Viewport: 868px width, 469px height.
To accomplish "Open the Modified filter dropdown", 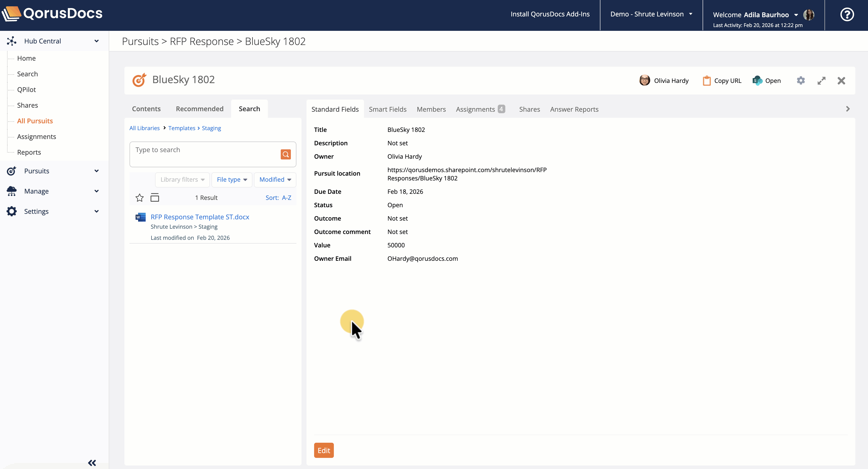I will click(x=275, y=179).
